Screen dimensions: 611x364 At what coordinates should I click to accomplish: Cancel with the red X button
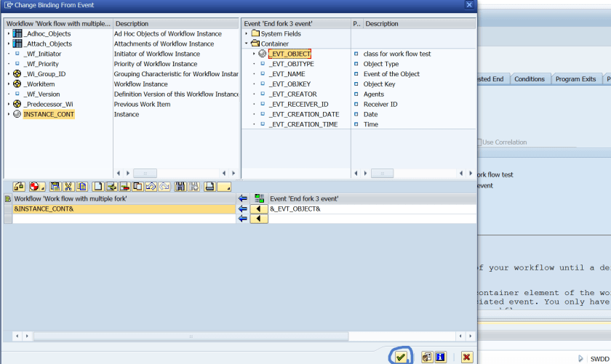(x=466, y=357)
